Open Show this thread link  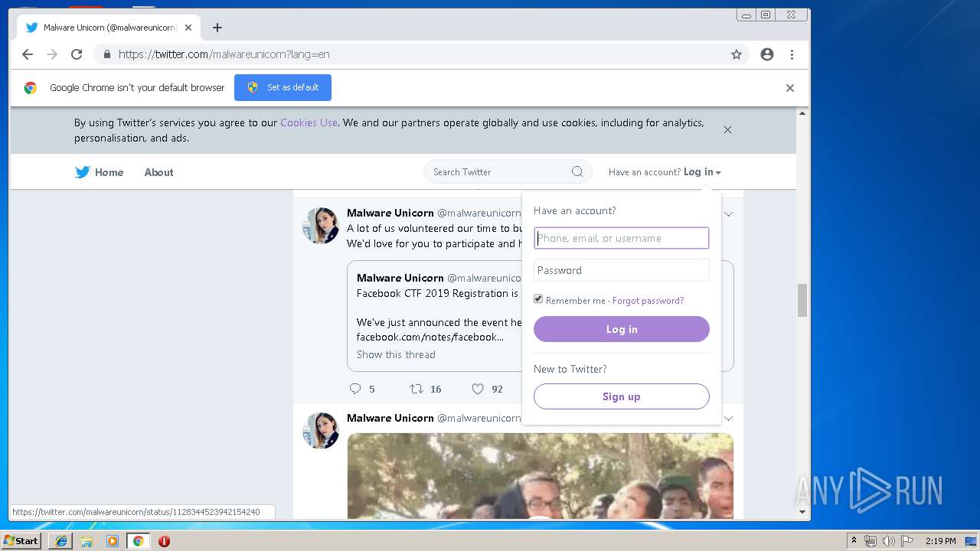click(396, 354)
